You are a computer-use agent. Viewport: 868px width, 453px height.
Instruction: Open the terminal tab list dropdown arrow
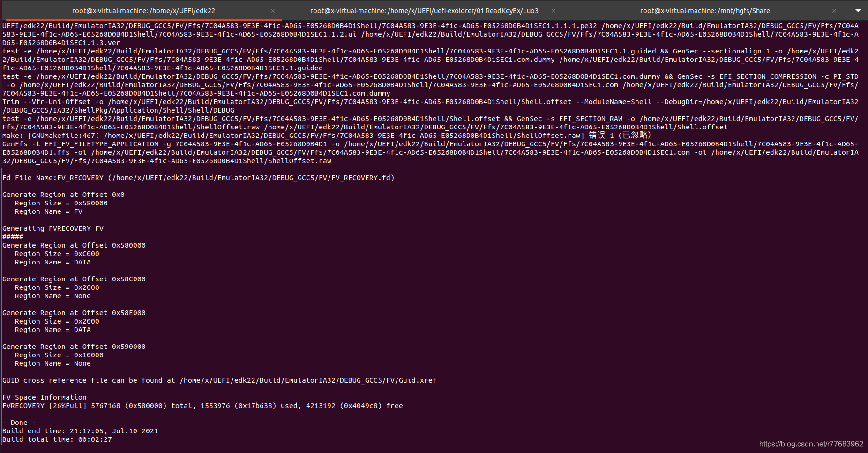tap(858, 11)
